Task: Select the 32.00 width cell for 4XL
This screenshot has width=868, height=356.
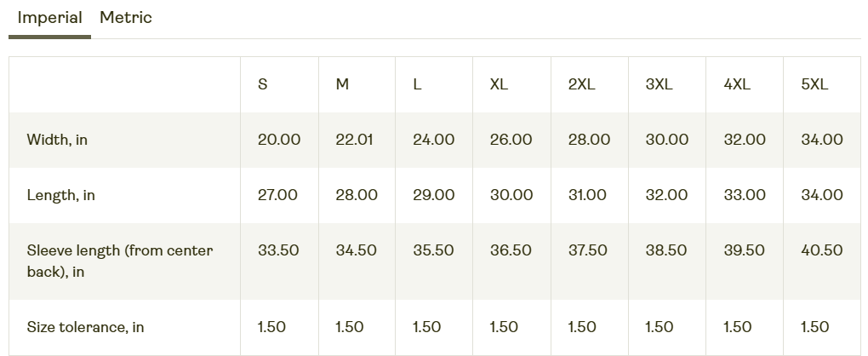Action: coord(745,140)
